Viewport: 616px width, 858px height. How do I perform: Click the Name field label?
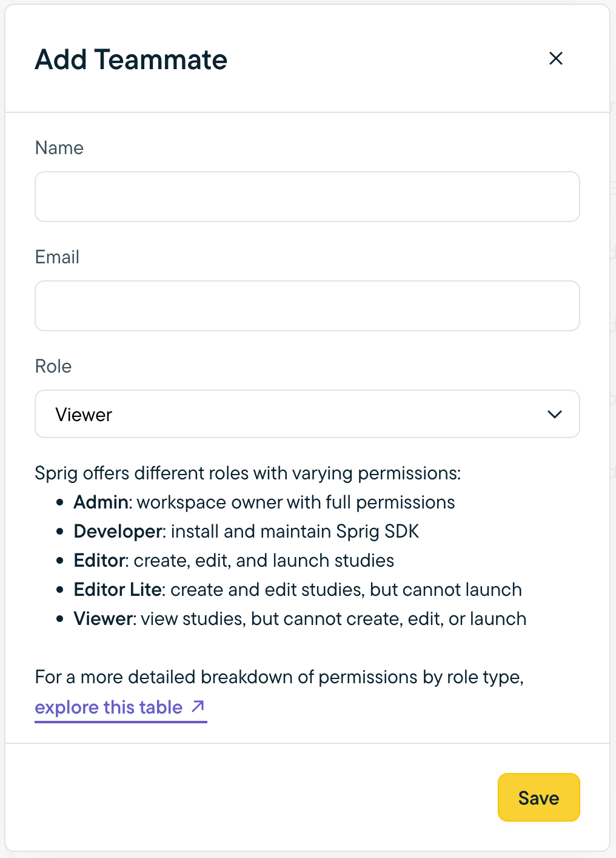coord(59,148)
